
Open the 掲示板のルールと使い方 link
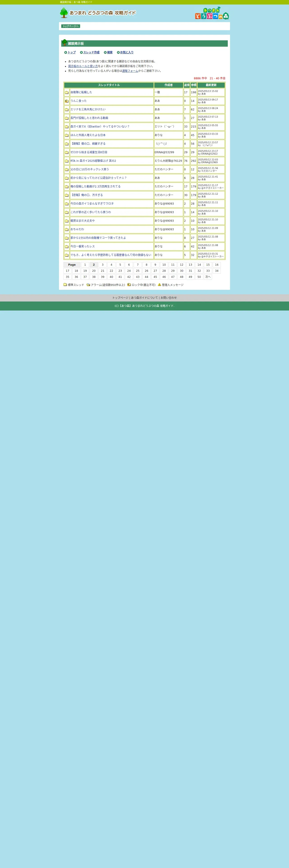83,66
